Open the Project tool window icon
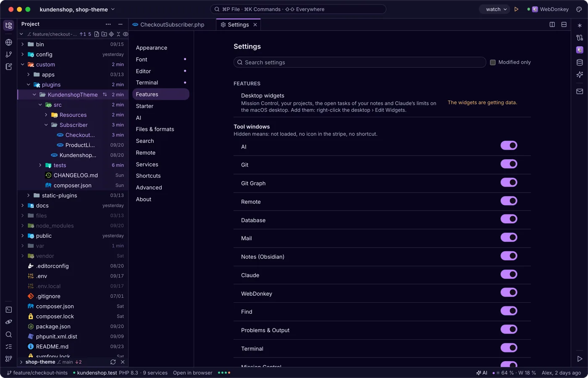 (x=8, y=25)
